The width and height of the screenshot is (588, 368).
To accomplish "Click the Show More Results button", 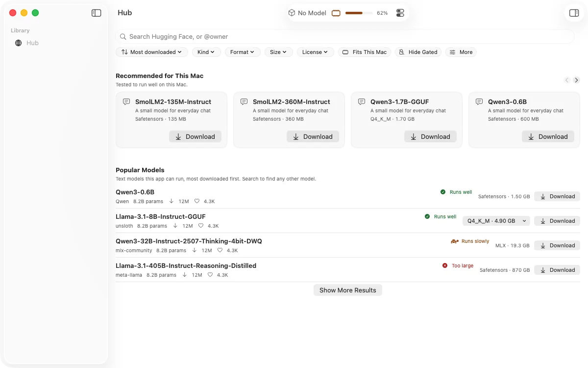I will (x=348, y=290).
